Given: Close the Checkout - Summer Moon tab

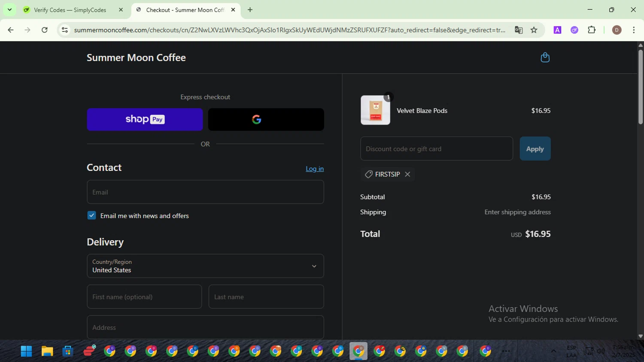Looking at the screenshot, I should tap(233, 10).
